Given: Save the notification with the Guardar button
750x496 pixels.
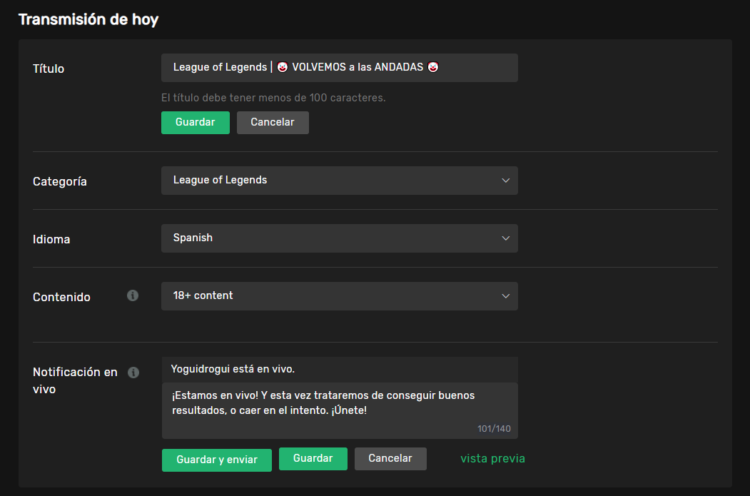Looking at the screenshot, I should 313,458.
